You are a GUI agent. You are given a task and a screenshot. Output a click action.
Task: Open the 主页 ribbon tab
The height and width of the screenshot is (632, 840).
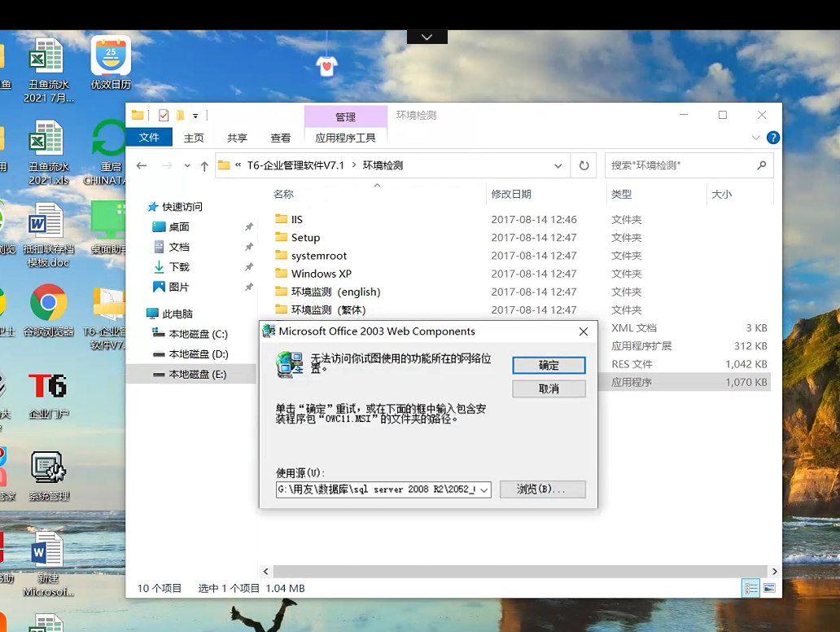point(194,138)
